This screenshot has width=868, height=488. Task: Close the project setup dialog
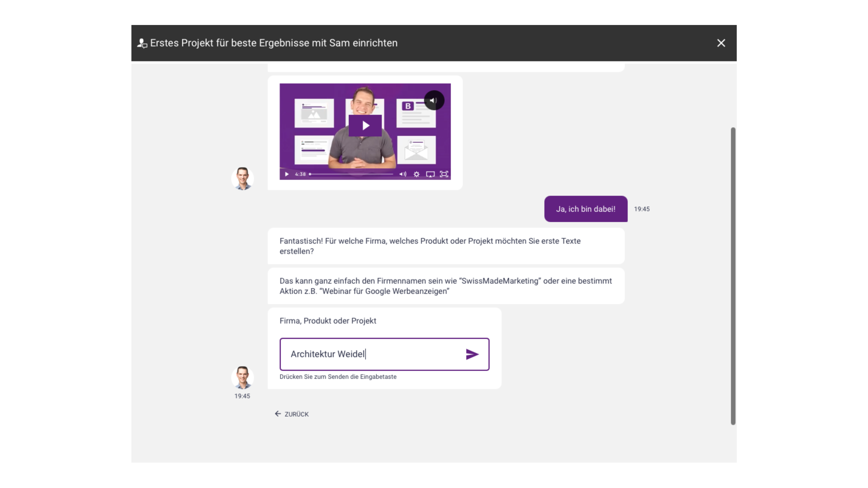click(x=721, y=43)
